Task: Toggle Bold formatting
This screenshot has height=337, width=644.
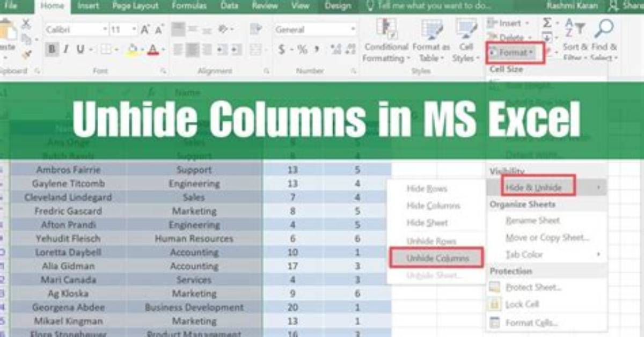Action: pyautogui.click(x=52, y=50)
